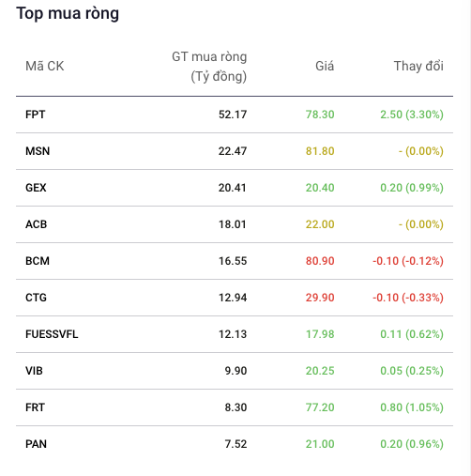
Task: Open the BCM ticker
Action: [x=38, y=261]
